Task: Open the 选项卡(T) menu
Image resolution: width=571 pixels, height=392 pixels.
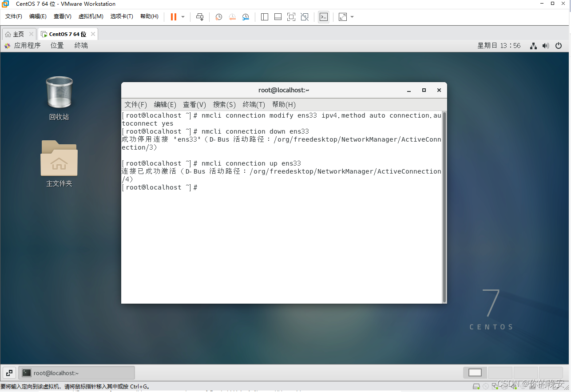Action: [122, 16]
